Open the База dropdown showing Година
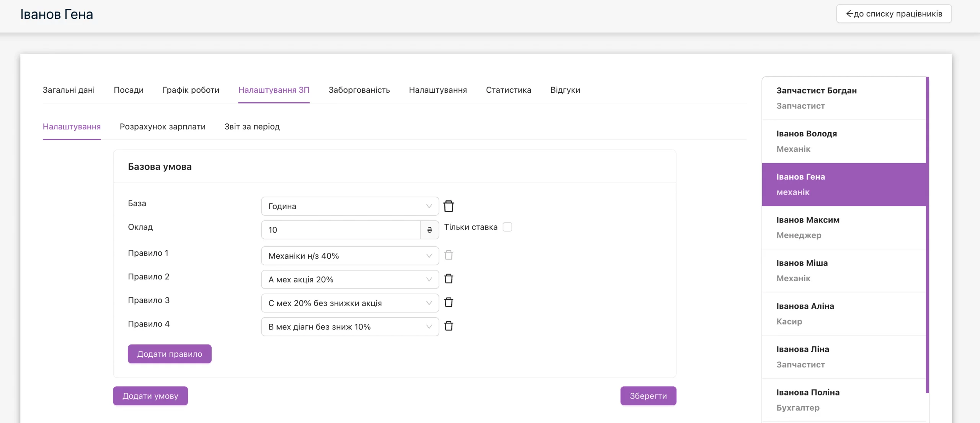The height and width of the screenshot is (423, 980). coord(350,206)
